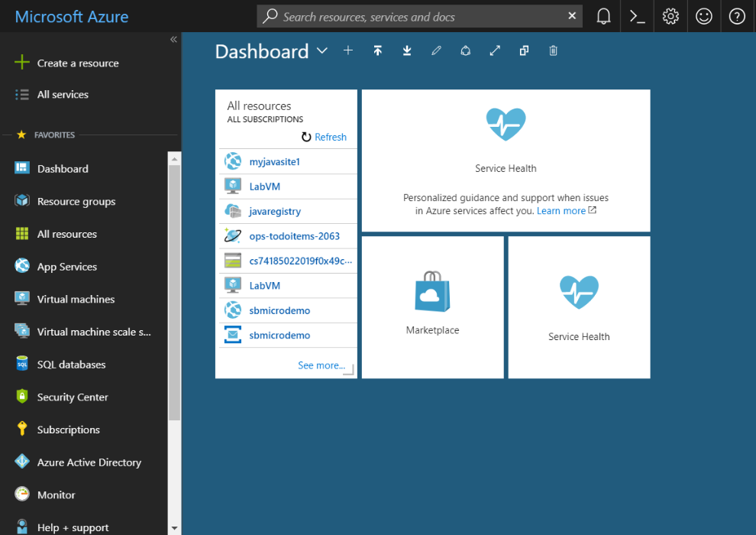Click the search resources input field
This screenshot has width=756, height=535.
click(x=419, y=16)
